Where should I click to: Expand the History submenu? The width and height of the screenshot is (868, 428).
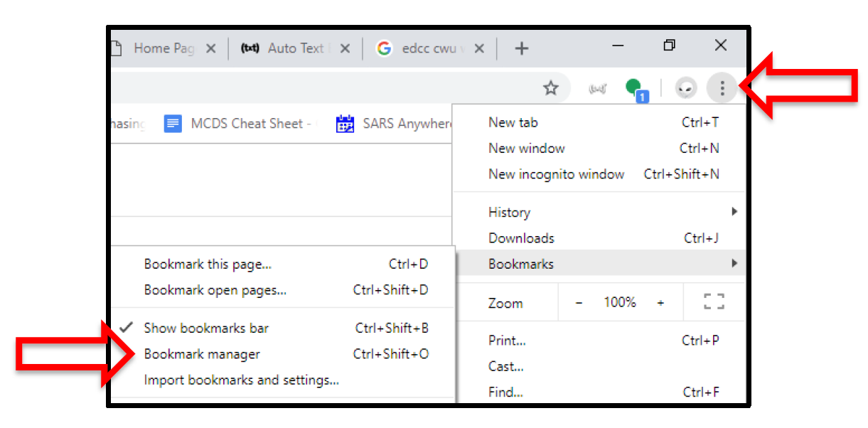click(599, 212)
